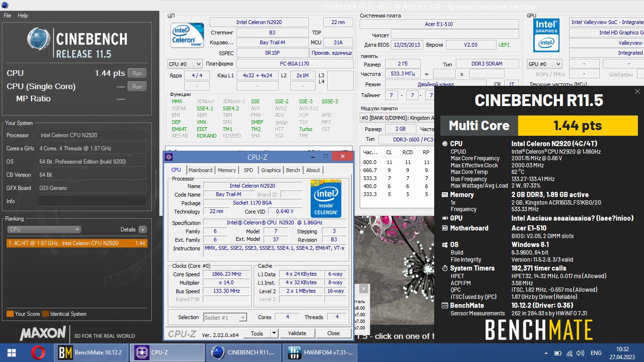This screenshot has width=644, height=362.
Task: Open the Ranking CPU dropdown in Cinebench
Action: [x=44, y=230]
